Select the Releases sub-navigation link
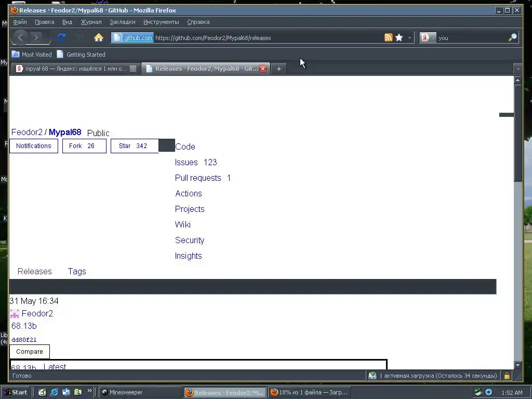 tap(35, 271)
